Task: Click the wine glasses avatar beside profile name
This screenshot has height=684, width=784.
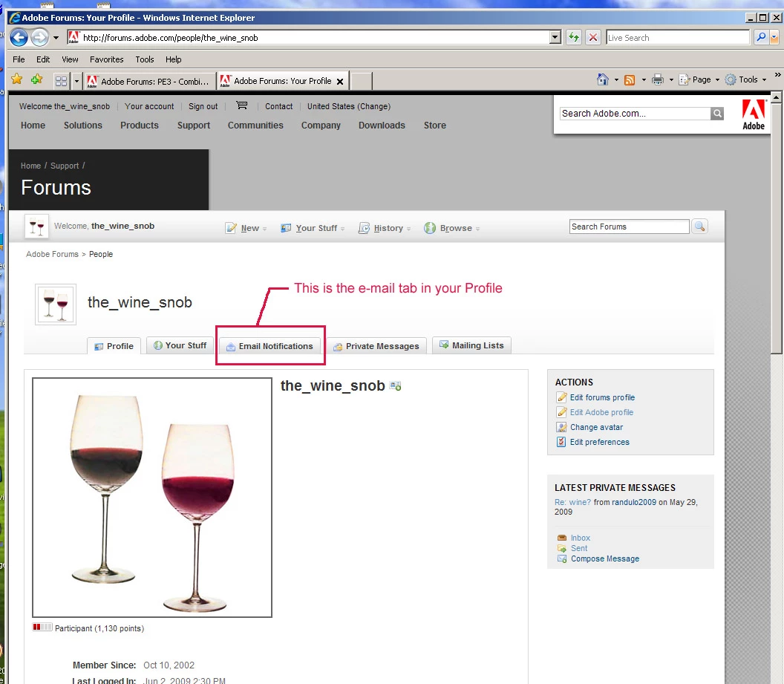Action: click(x=56, y=304)
